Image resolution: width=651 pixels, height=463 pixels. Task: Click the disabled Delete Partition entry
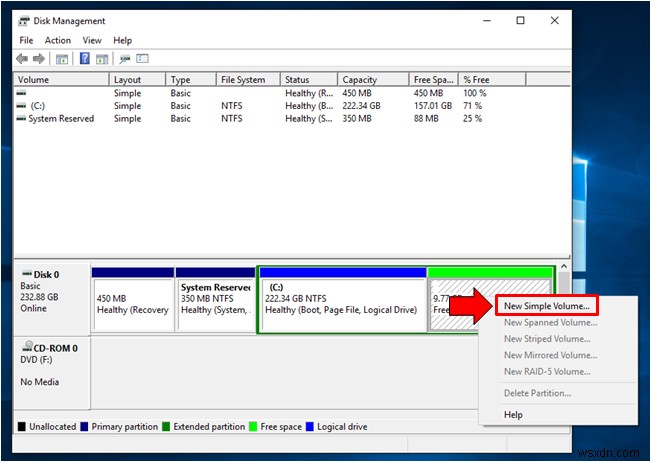point(537,393)
